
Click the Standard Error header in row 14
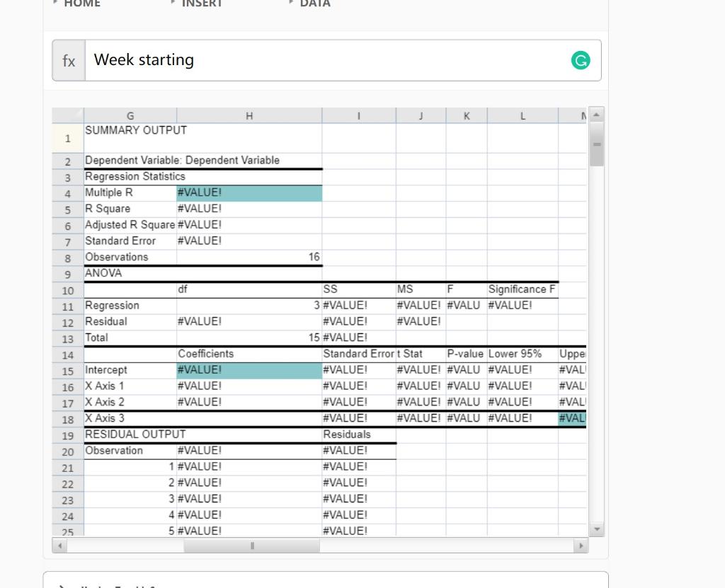[x=359, y=354]
